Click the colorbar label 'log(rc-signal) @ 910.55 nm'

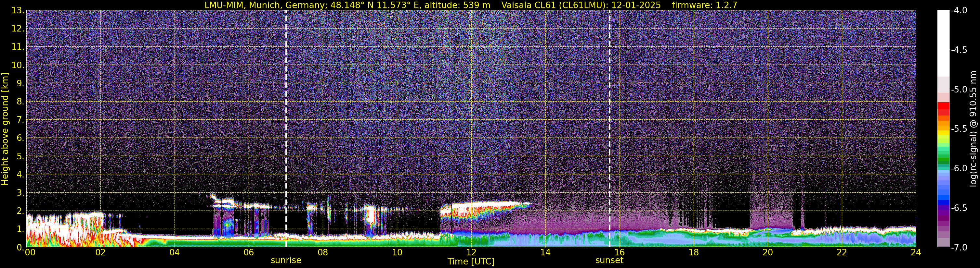tap(973, 129)
